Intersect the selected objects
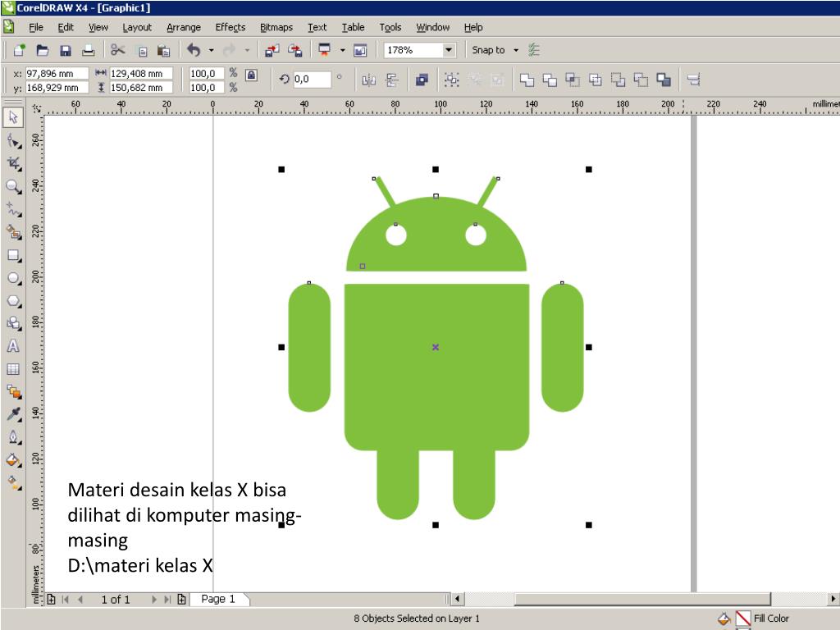Screen dimensions: 840x630 [x=573, y=80]
